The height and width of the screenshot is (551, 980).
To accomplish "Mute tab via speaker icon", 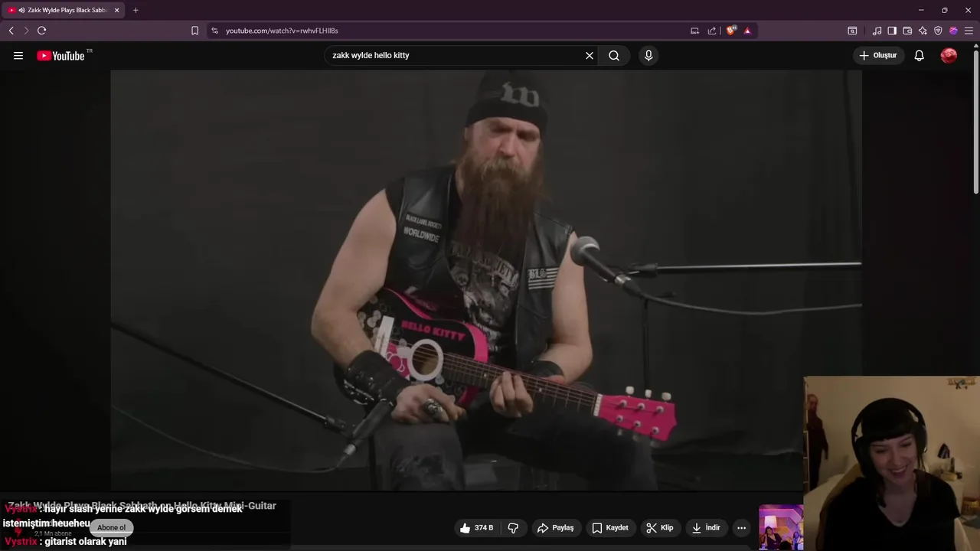I will tap(21, 10).
